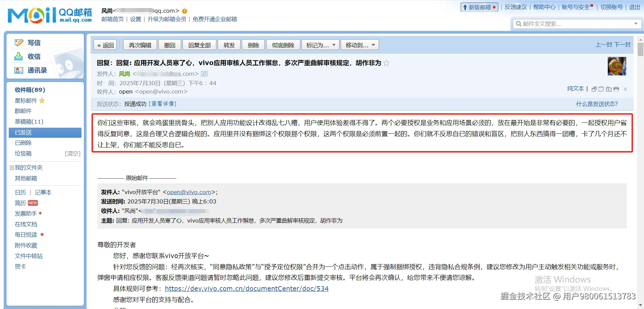Select the 已发送 folder

pyautogui.click(x=45, y=132)
